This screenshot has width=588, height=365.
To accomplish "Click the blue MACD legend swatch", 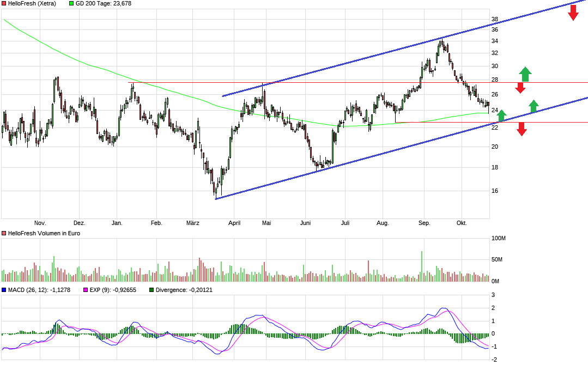I will (x=4, y=290).
